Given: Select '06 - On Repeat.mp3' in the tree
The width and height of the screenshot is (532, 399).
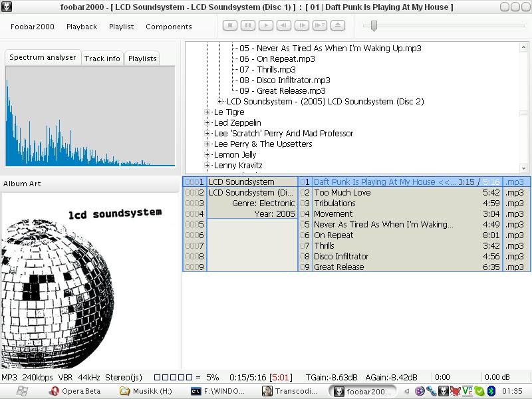Looking at the screenshot, I should [x=277, y=59].
